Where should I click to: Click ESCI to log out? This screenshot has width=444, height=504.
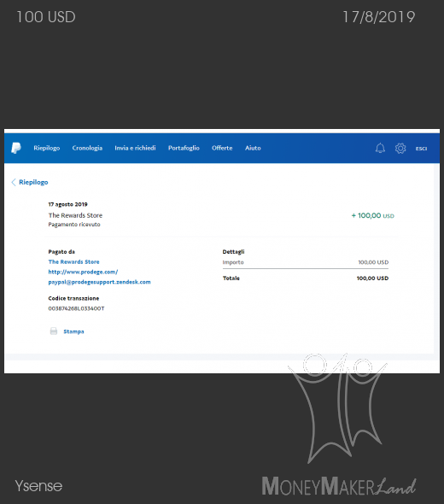click(x=421, y=149)
